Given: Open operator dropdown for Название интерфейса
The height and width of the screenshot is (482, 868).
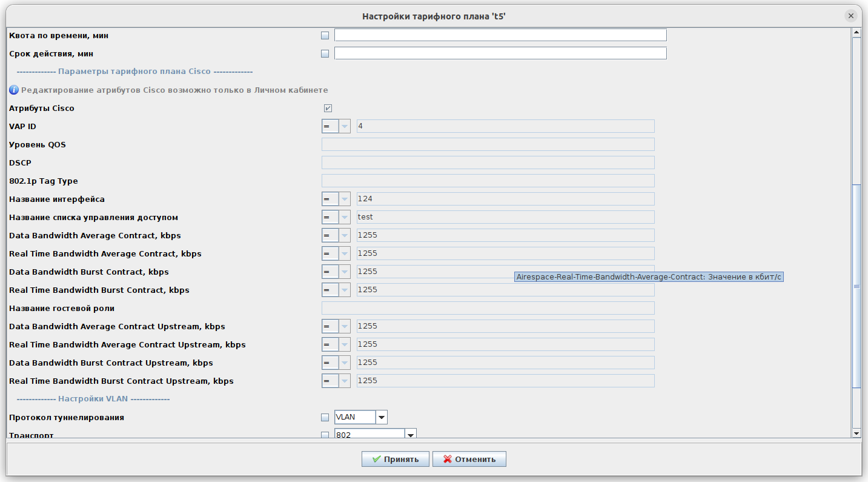Looking at the screenshot, I should (343, 199).
